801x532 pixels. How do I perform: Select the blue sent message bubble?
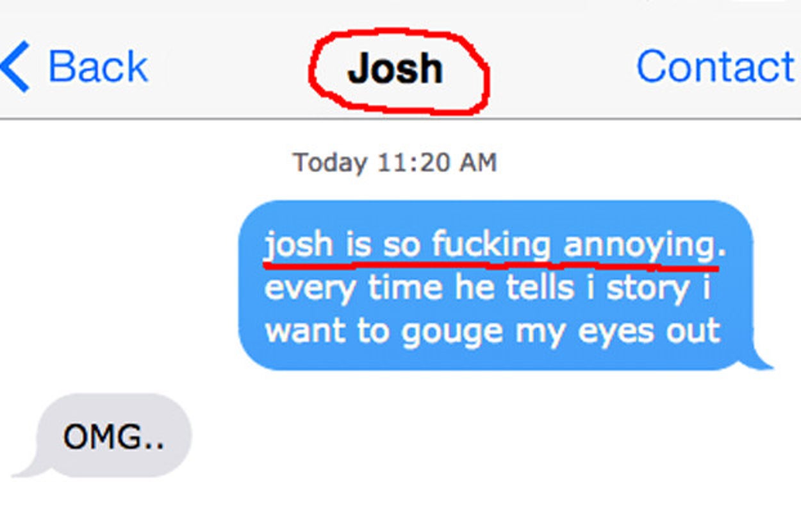click(497, 285)
